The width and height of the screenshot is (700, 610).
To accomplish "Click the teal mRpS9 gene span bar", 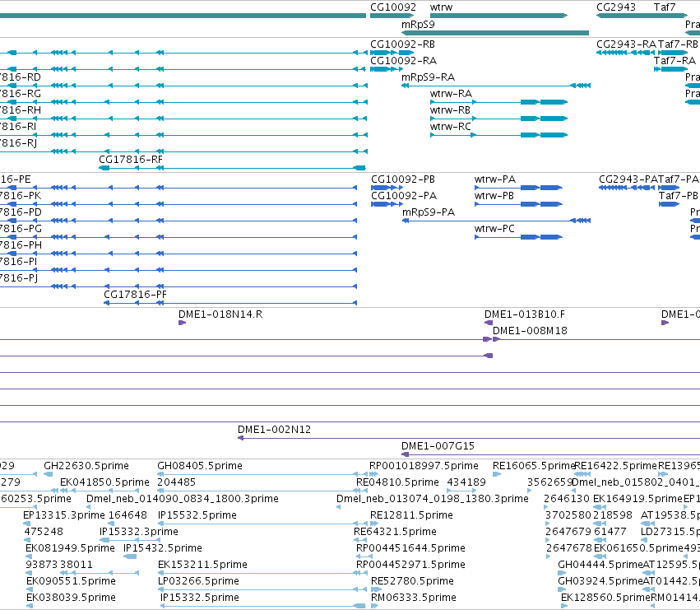I will click(x=495, y=33).
